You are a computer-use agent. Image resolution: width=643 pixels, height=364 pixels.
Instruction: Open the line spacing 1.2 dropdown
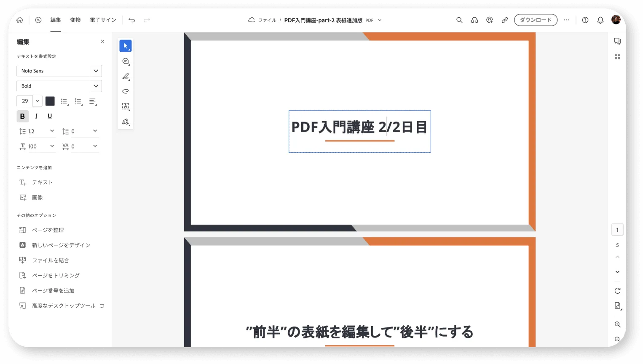pyautogui.click(x=52, y=131)
